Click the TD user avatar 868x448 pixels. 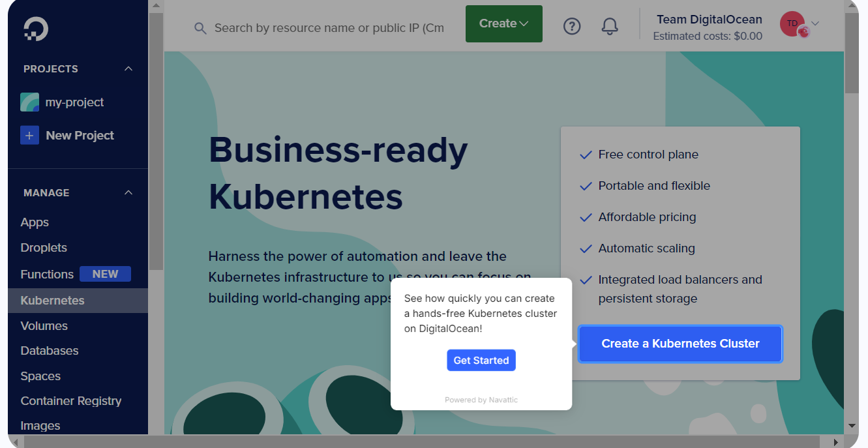(x=792, y=23)
